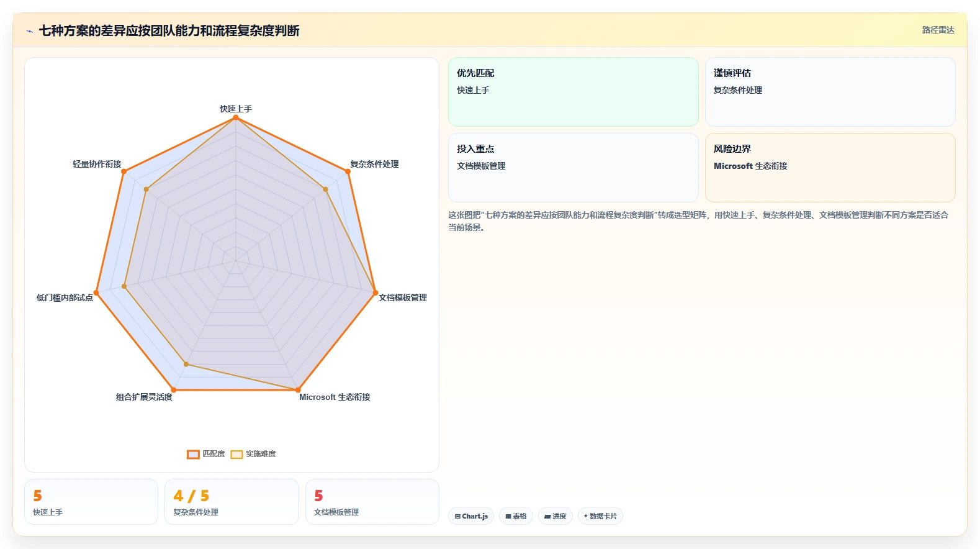Select the Chart.js tag chip
The height and width of the screenshot is (549, 980).
tap(471, 516)
